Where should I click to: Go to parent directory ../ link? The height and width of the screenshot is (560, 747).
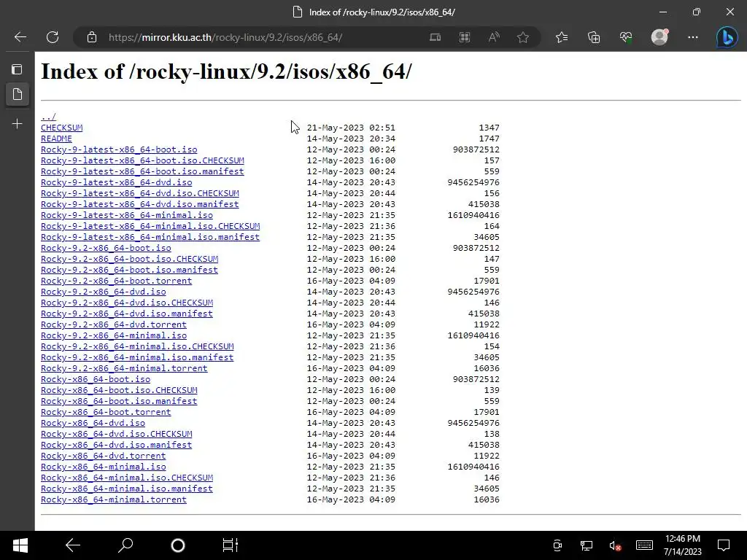tap(48, 117)
